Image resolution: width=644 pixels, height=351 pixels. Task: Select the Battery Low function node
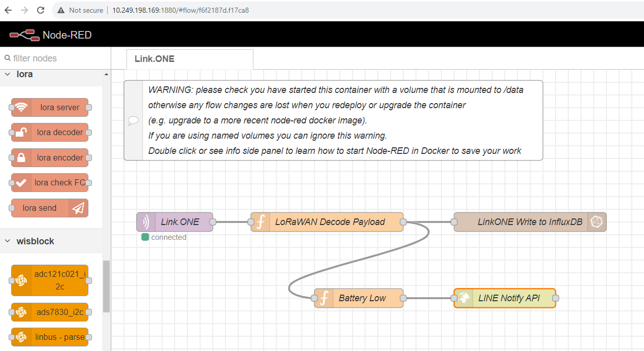tap(359, 298)
